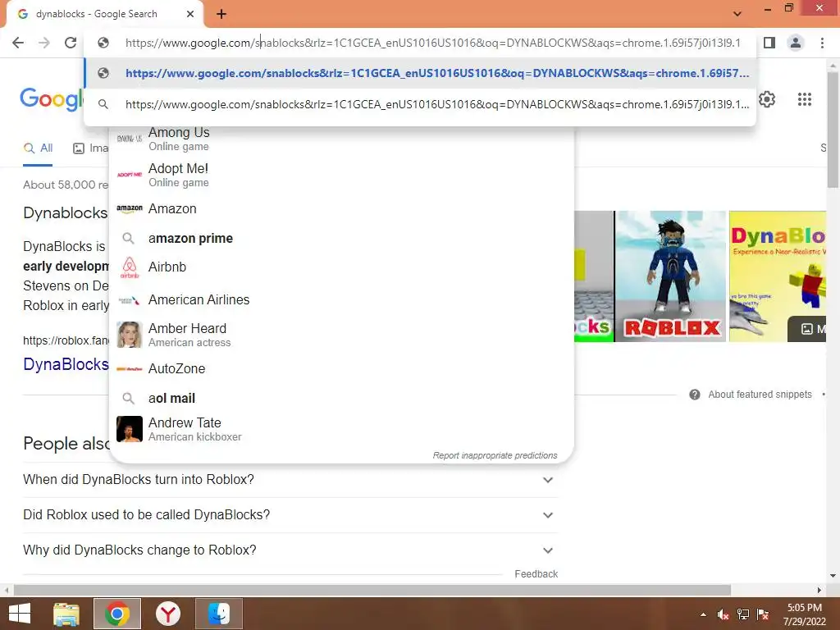Viewport: 840px width, 630px height.
Task: Click the Chrome taskbar icon
Action: coord(117,614)
